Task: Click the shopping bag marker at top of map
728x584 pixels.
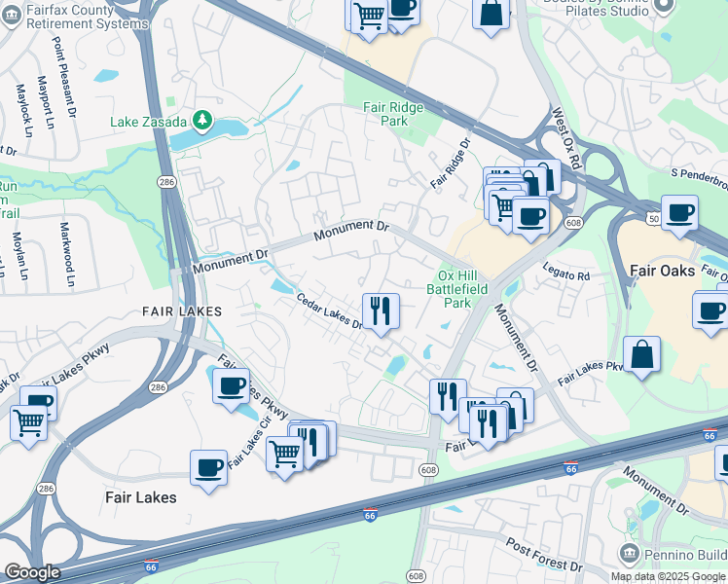Action: pos(491,14)
